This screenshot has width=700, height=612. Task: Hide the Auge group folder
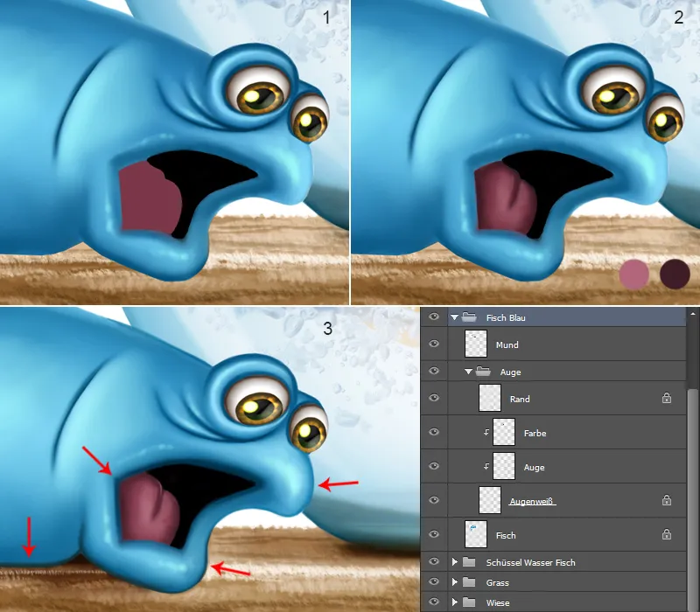433,371
